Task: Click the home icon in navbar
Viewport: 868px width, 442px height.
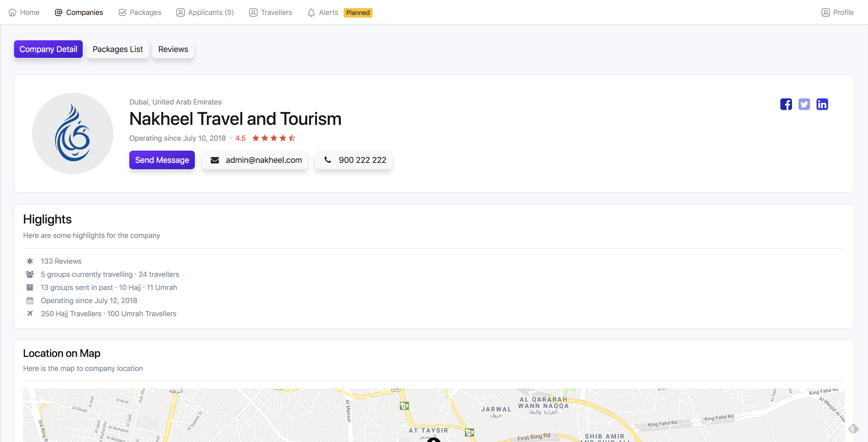Action: 12,12
